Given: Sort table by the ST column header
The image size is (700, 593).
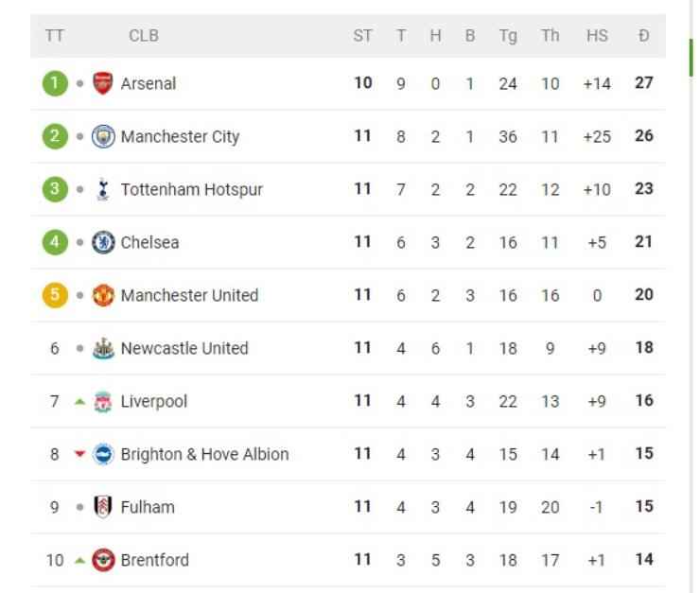Looking at the screenshot, I should (x=363, y=36).
